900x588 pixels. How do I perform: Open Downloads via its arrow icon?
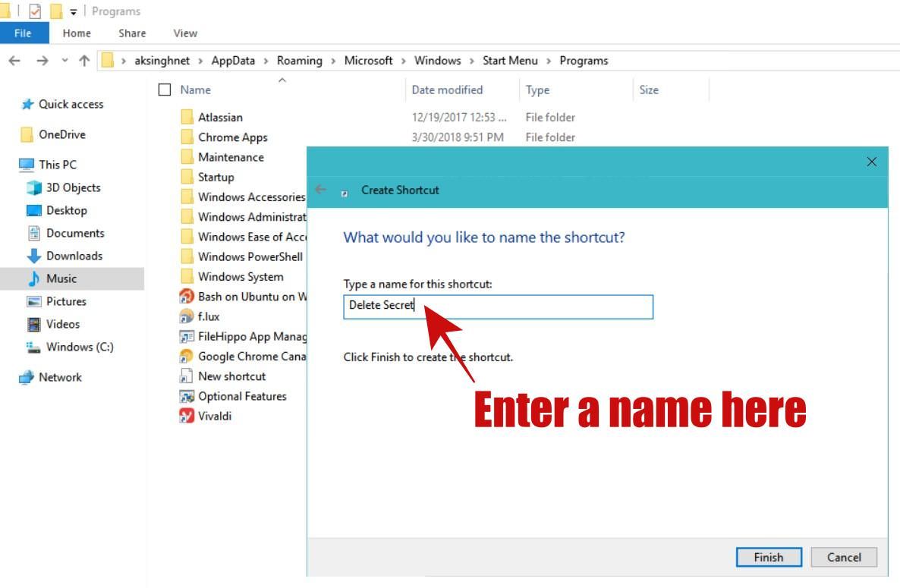pyautogui.click(x=34, y=256)
